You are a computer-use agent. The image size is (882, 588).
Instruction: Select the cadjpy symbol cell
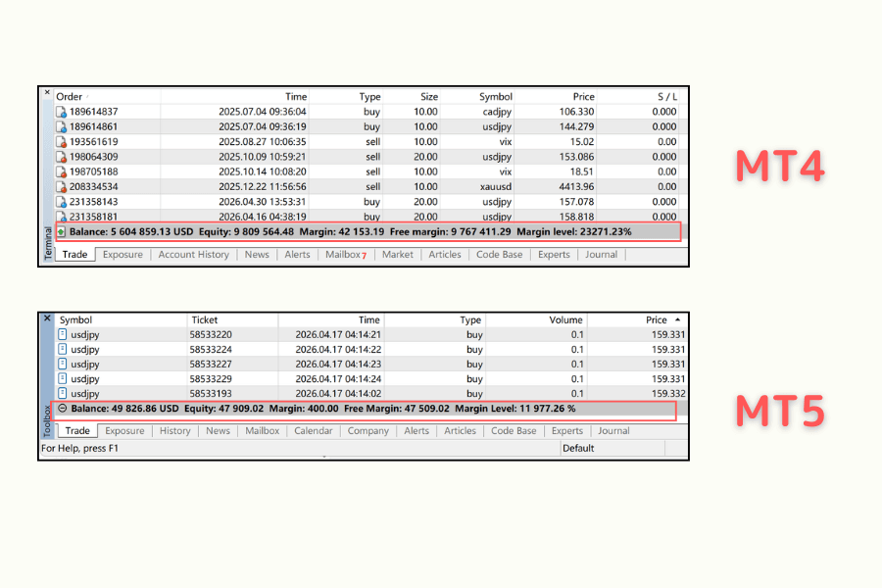[497, 112]
